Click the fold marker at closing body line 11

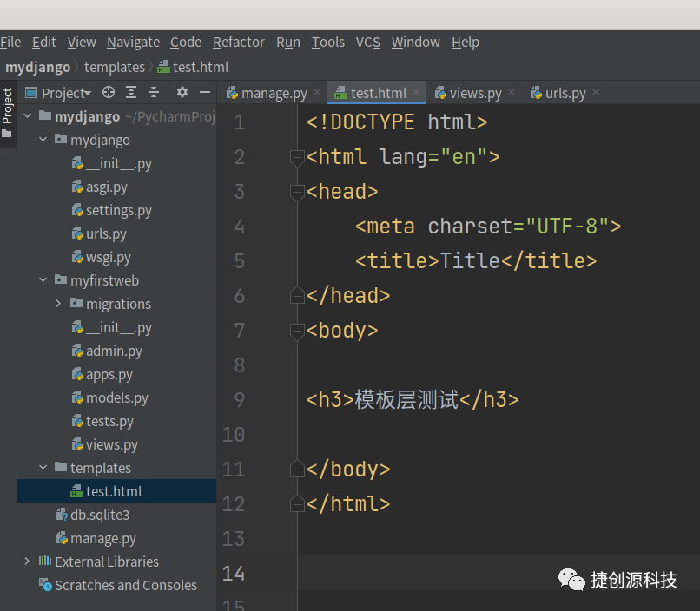(297, 469)
